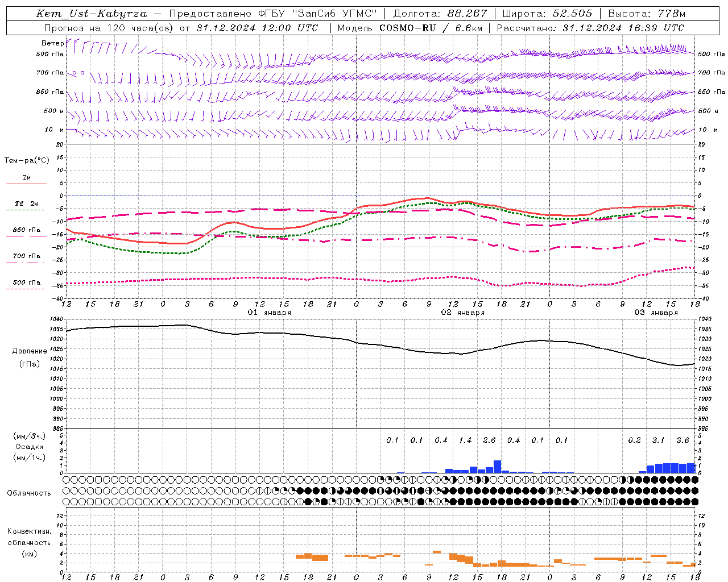Click the "Долгота: 88.267" header value
The image size is (728, 582).
(440, 14)
